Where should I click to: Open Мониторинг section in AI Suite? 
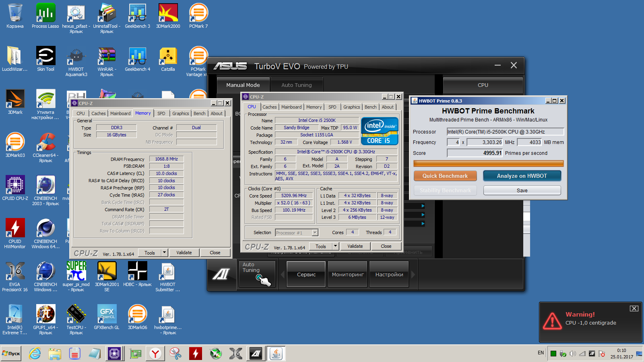click(x=348, y=274)
